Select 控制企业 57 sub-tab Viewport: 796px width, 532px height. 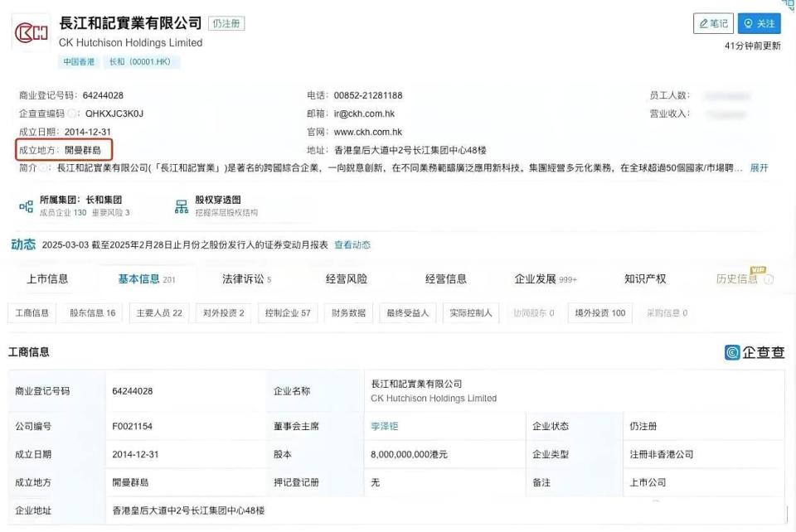tap(288, 313)
